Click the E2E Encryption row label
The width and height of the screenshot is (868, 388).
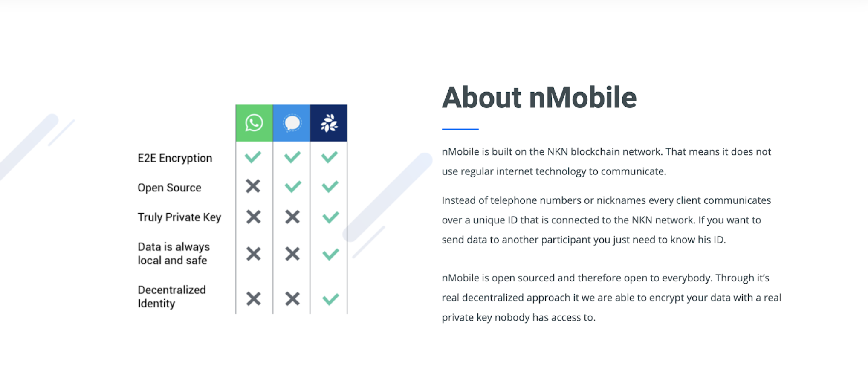[175, 158]
